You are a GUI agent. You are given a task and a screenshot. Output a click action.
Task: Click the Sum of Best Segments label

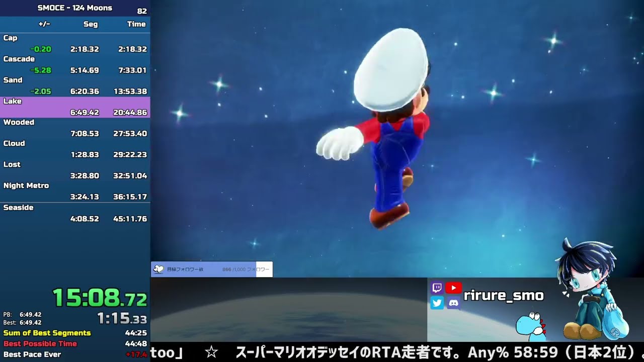pos(47,333)
